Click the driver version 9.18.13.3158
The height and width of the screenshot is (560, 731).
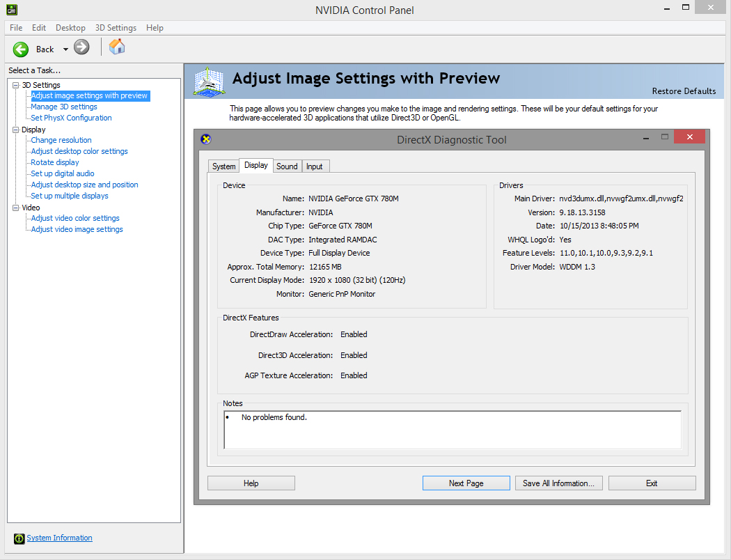pos(582,212)
